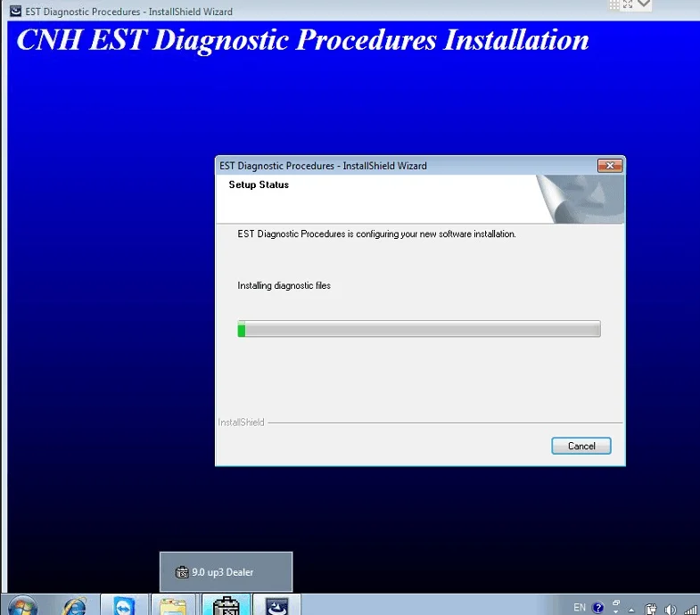The image size is (700, 615).
Task: Show hidden system tray icons
Action: click(x=631, y=609)
